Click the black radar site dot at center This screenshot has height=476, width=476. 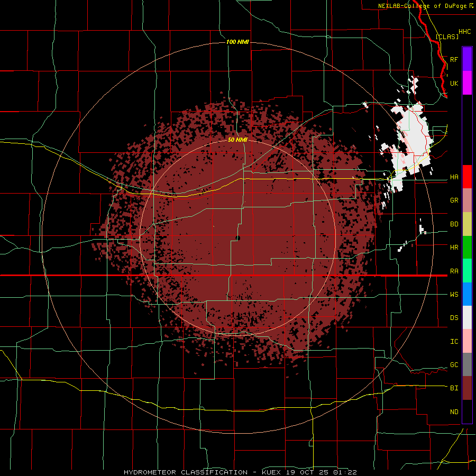tap(238, 238)
